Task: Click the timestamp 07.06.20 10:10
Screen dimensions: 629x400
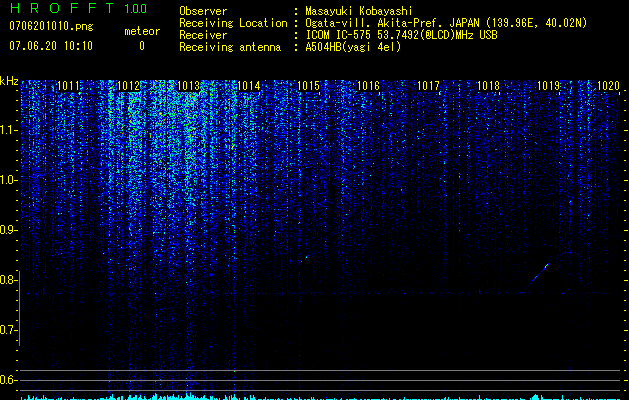Action: (51, 46)
